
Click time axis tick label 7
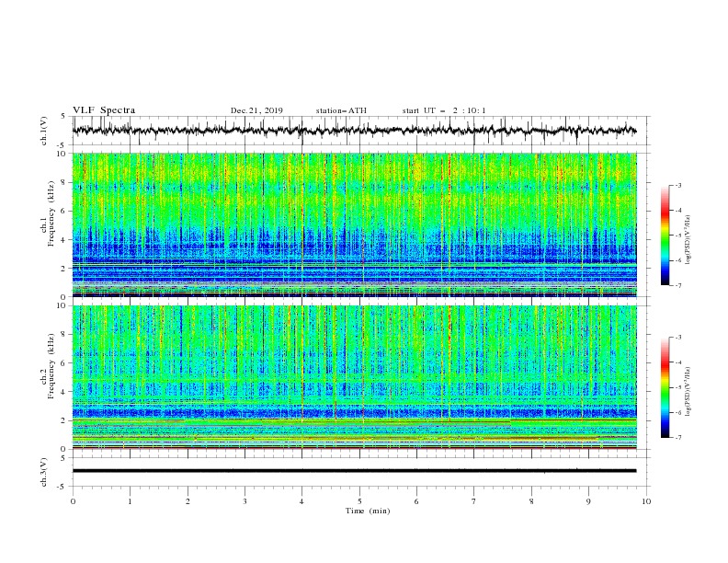click(474, 501)
